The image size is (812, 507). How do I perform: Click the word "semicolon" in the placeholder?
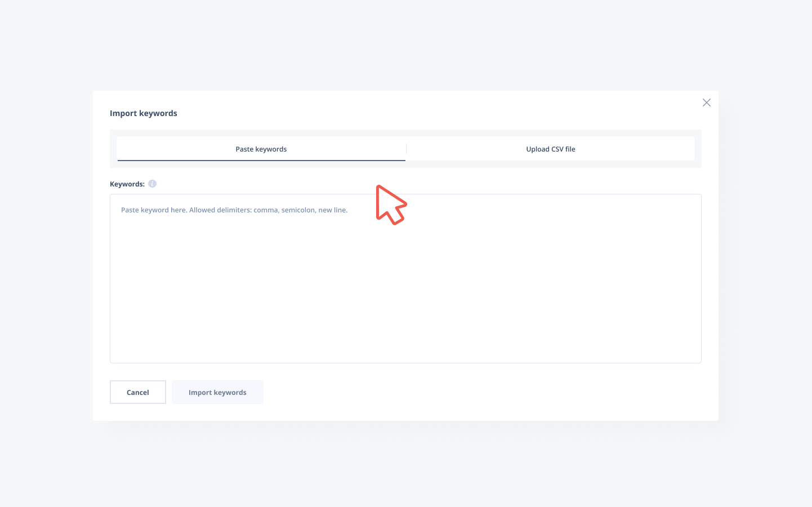pos(298,210)
